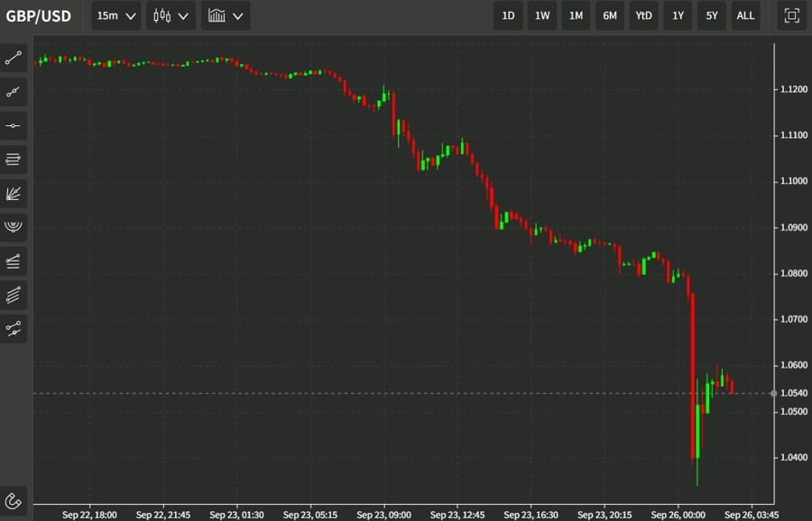This screenshot has height=521, width=812.
Task: Select the Fibonacci arcs tool
Action: coord(14,228)
